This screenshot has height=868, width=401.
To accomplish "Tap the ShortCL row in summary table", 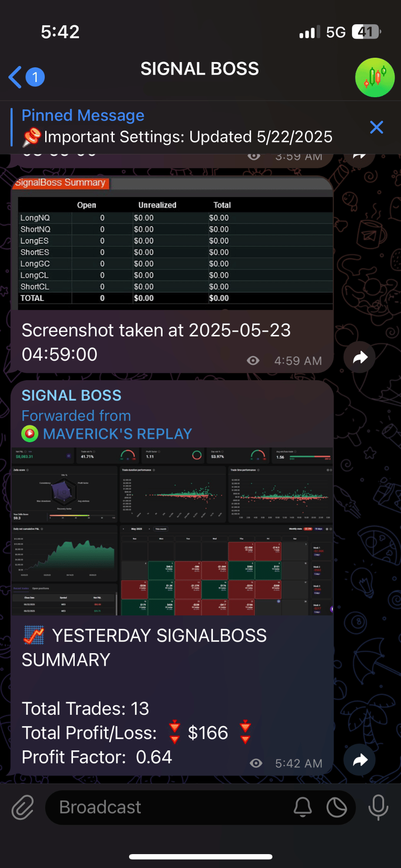I will [x=176, y=287].
